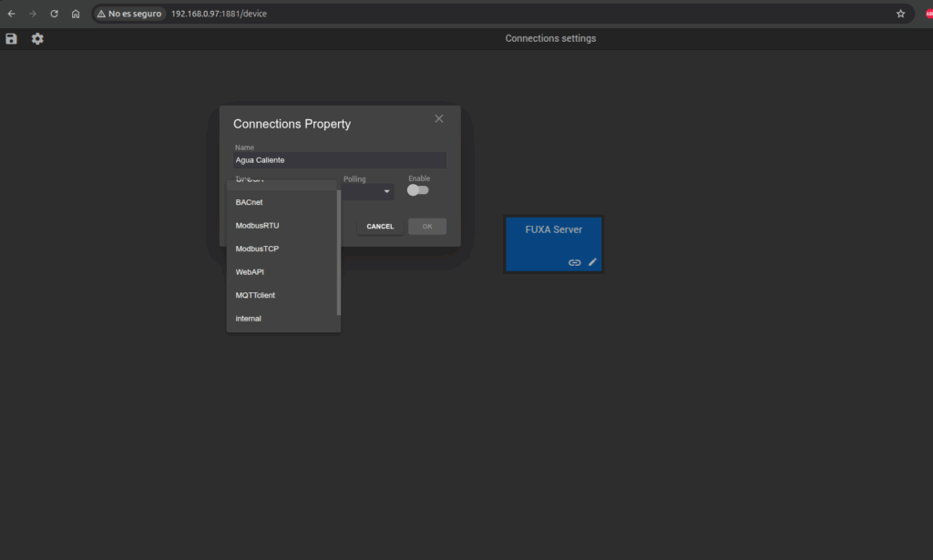Click the browser home icon
The width and height of the screenshot is (933, 560).
tap(76, 14)
